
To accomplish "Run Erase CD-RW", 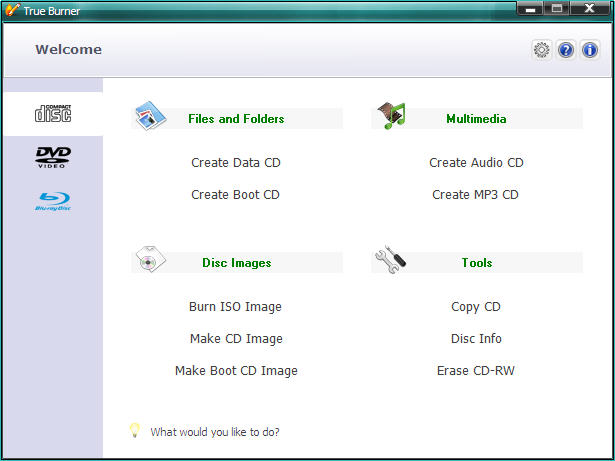I will [476, 371].
